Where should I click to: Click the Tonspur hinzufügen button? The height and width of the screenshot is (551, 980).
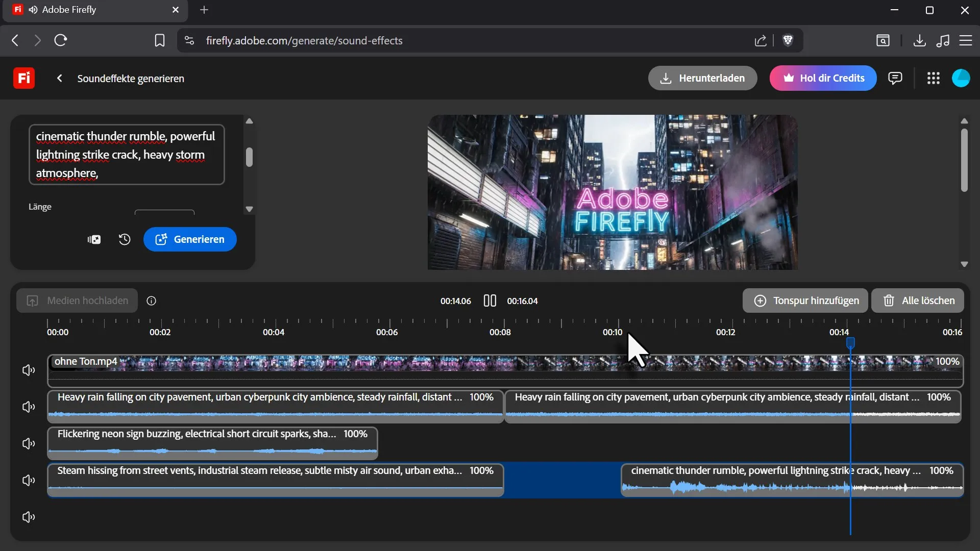pyautogui.click(x=805, y=300)
